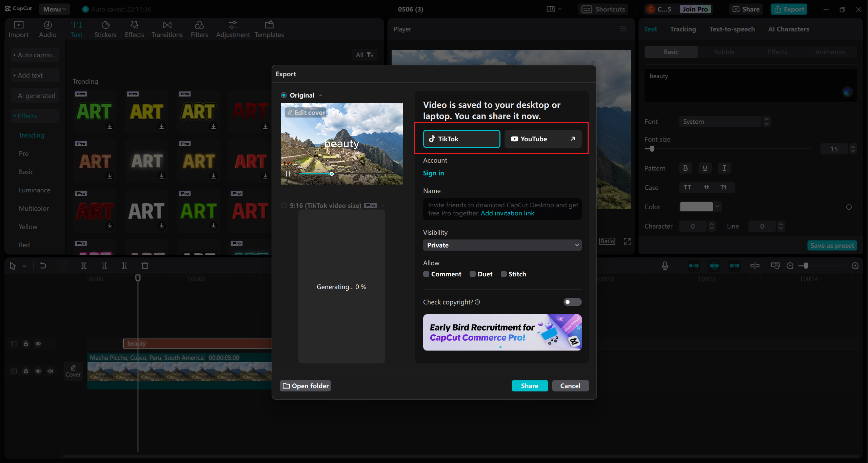
Task: Pause the export preview playback
Action: [x=288, y=174]
